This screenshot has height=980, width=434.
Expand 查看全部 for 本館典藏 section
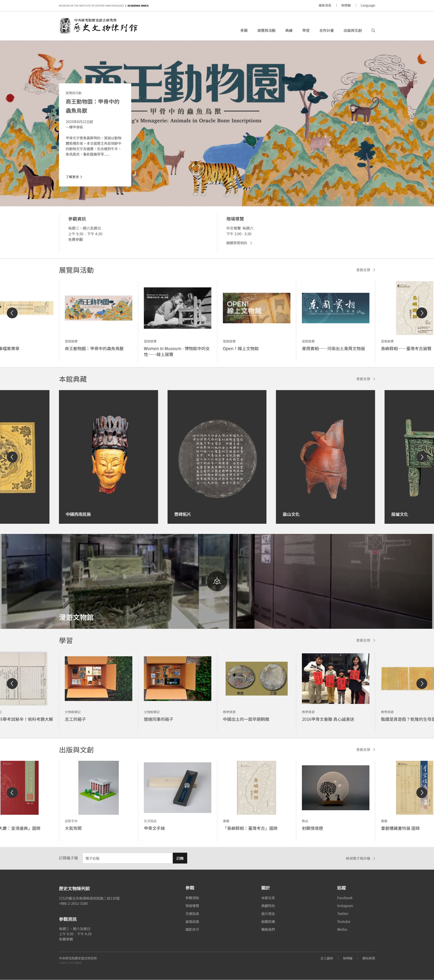click(x=366, y=379)
